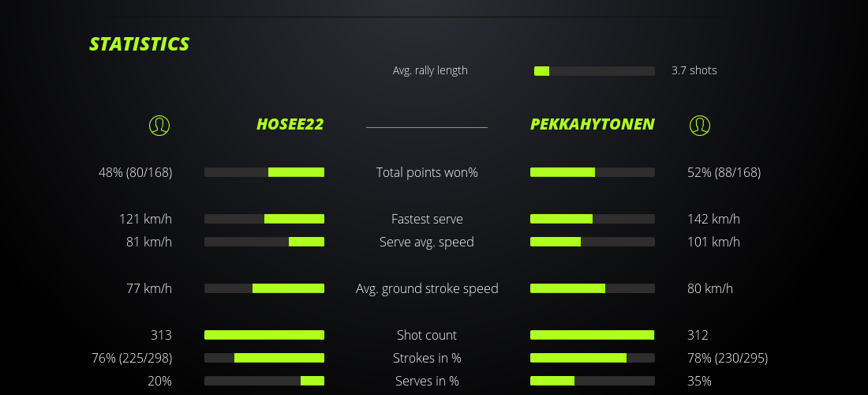The width and height of the screenshot is (868, 395).
Task: Click the Avg. ground stroke speed label
Action: point(427,288)
